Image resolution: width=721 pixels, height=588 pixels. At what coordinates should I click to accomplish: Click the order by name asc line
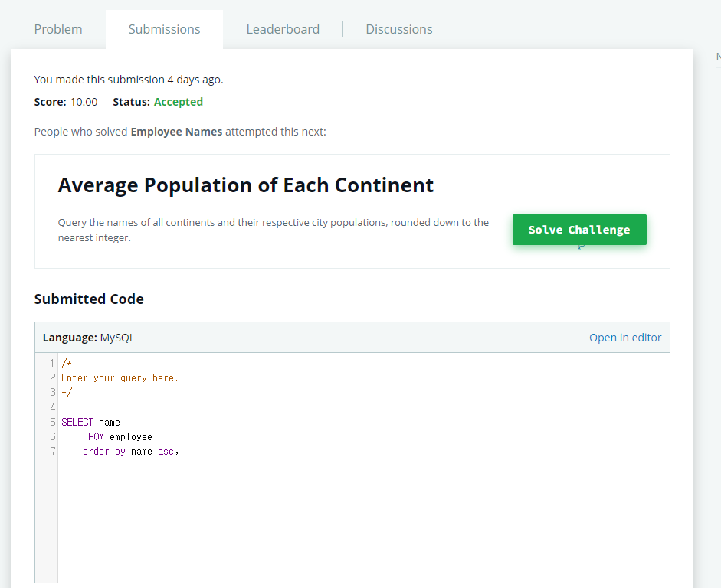[130, 452]
